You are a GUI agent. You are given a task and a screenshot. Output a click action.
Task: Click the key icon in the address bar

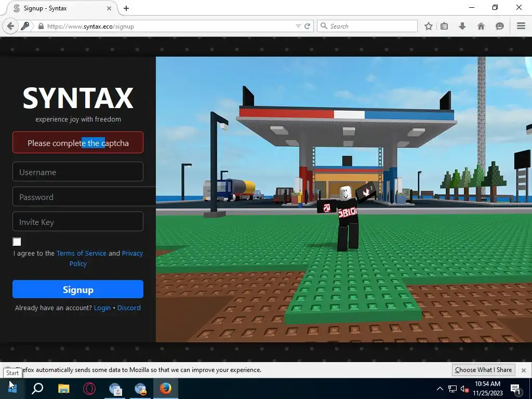pos(25,26)
